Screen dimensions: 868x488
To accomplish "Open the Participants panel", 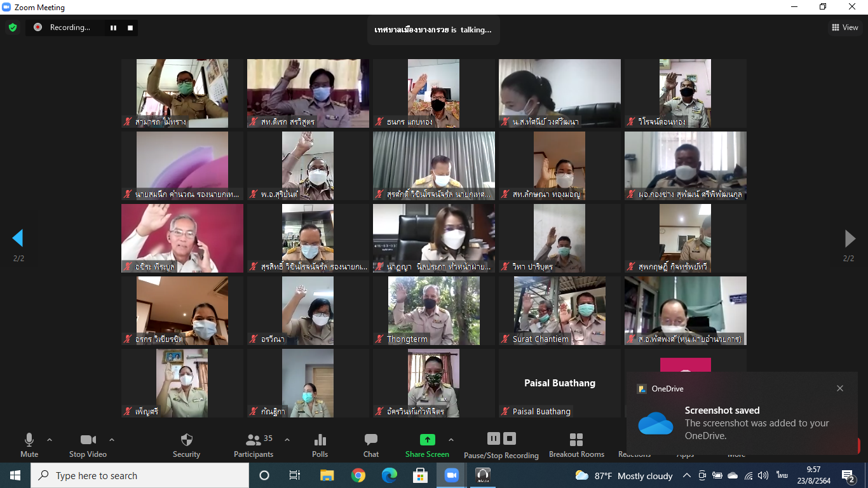I will pyautogui.click(x=254, y=445).
